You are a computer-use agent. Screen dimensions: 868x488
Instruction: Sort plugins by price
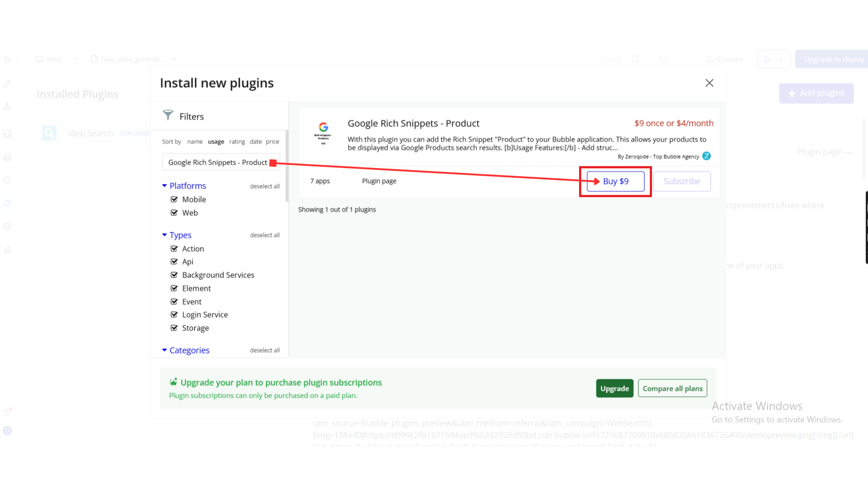pyautogui.click(x=272, y=142)
